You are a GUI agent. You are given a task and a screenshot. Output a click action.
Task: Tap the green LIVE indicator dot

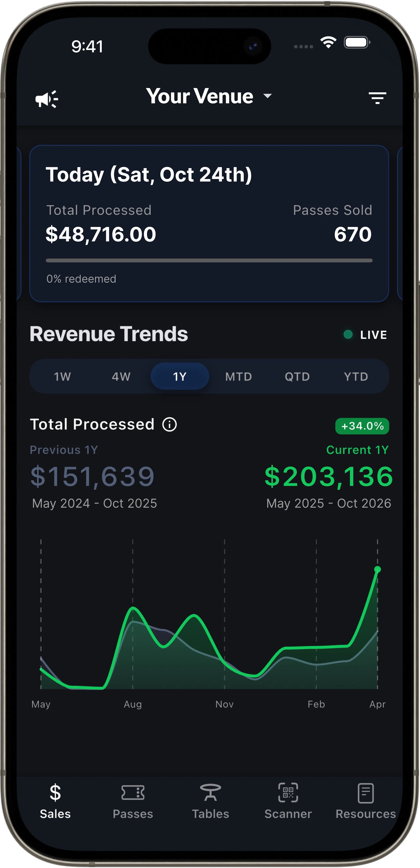348,335
